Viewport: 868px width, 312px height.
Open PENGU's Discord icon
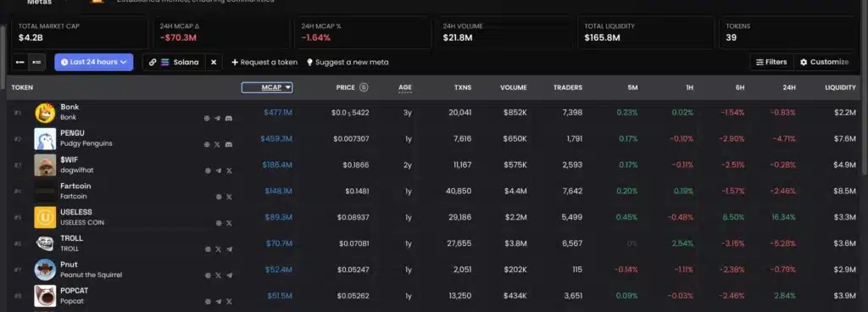pyautogui.click(x=229, y=144)
